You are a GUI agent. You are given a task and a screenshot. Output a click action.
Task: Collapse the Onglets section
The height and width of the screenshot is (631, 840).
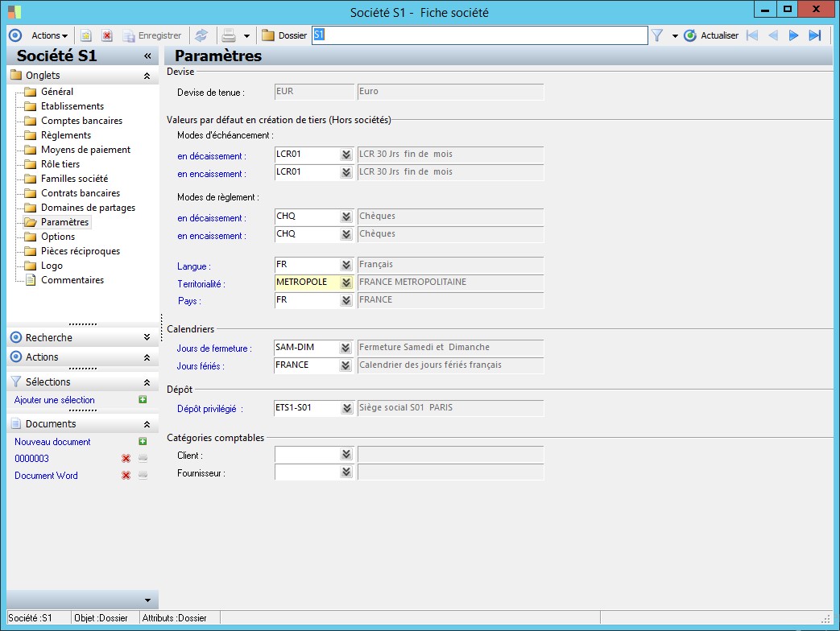[x=147, y=76]
